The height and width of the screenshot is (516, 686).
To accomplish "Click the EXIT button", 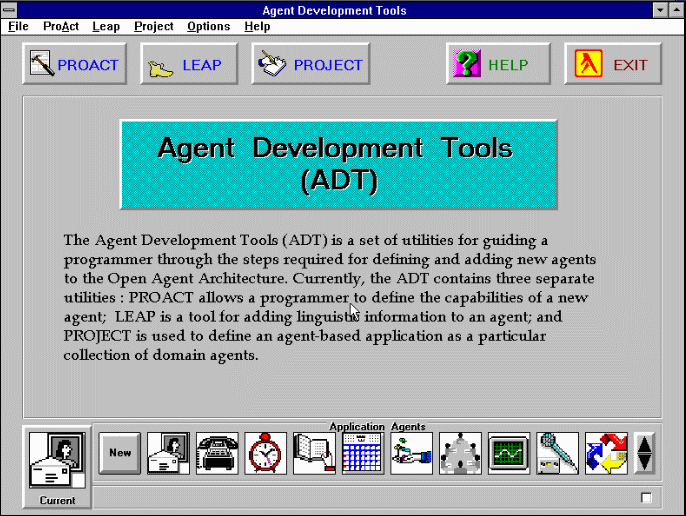I will pos(612,64).
